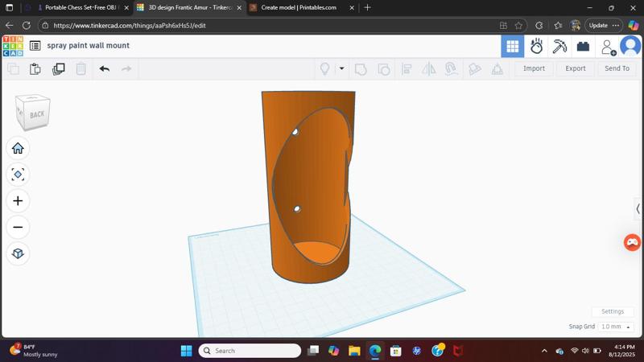Expand the right side shapes panel
Screen dimensions: 644x362
[638, 209]
